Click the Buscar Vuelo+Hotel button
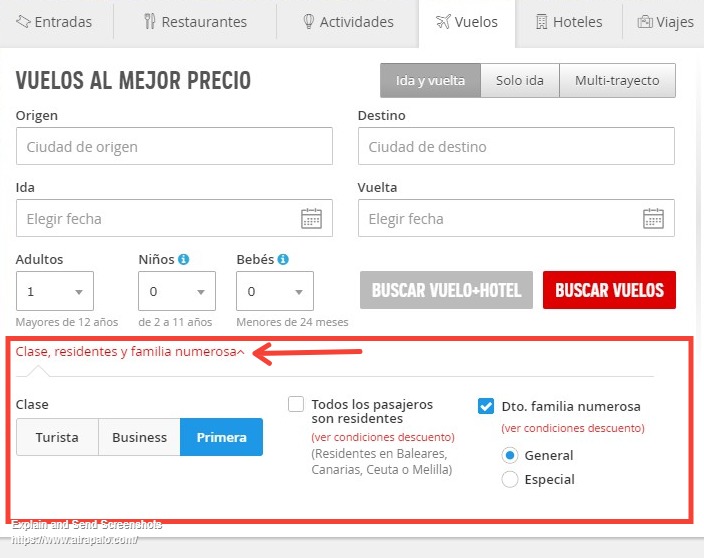 (x=446, y=290)
